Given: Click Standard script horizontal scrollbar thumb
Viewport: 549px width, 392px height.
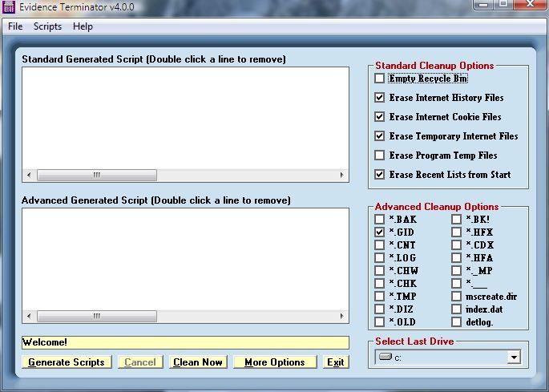Looking at the screenshot, I should [97, 175].
